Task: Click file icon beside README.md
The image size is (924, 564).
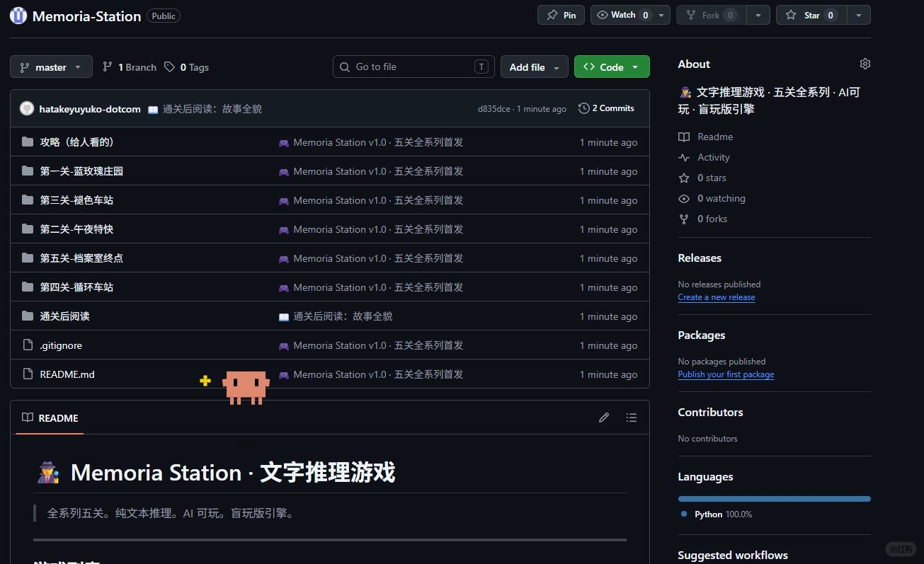Action: (28, 374)
